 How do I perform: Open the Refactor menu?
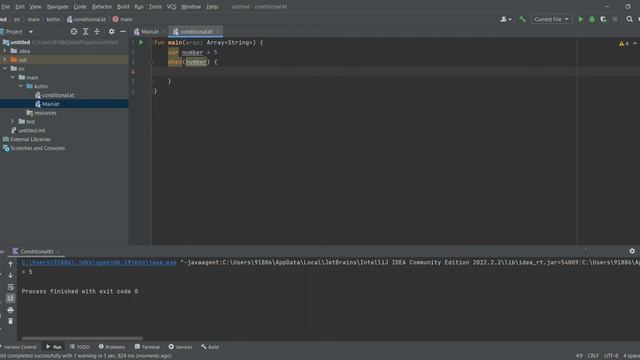[x=102, y=7]
